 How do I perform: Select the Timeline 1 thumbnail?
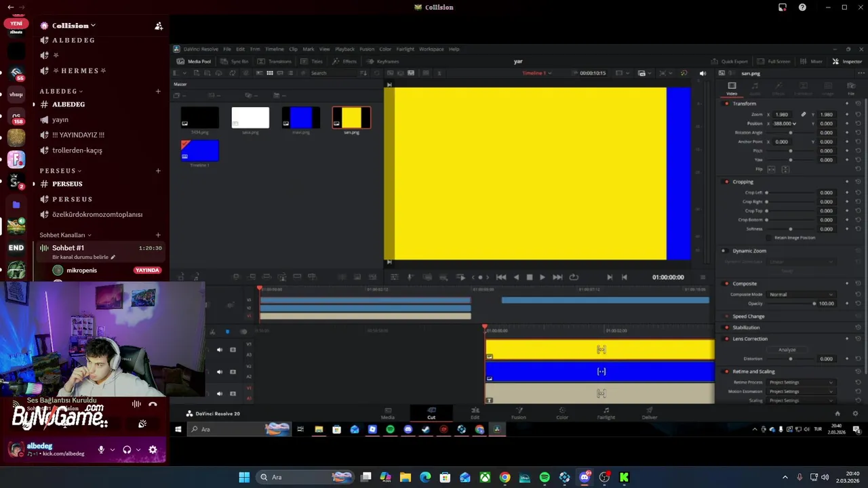[x=200, y=150]
